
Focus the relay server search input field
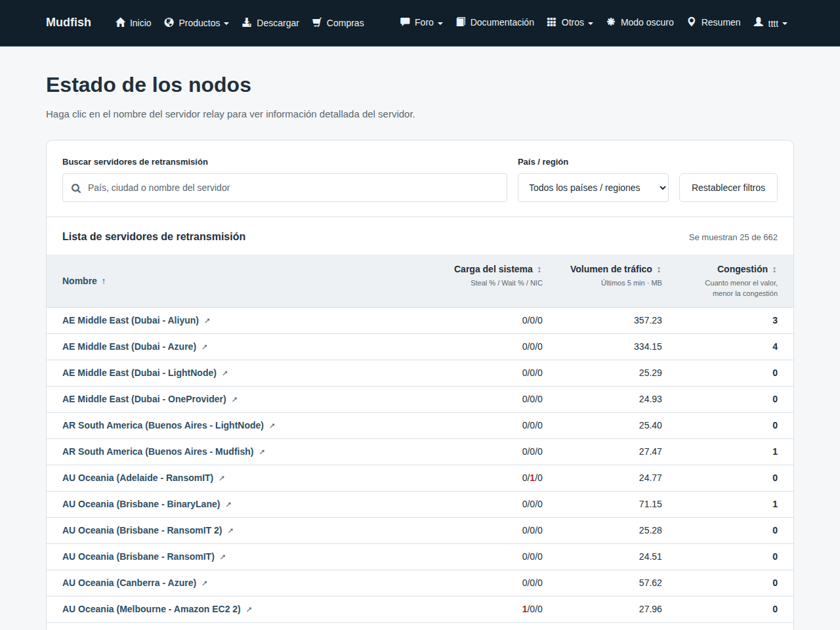[285, 188]
